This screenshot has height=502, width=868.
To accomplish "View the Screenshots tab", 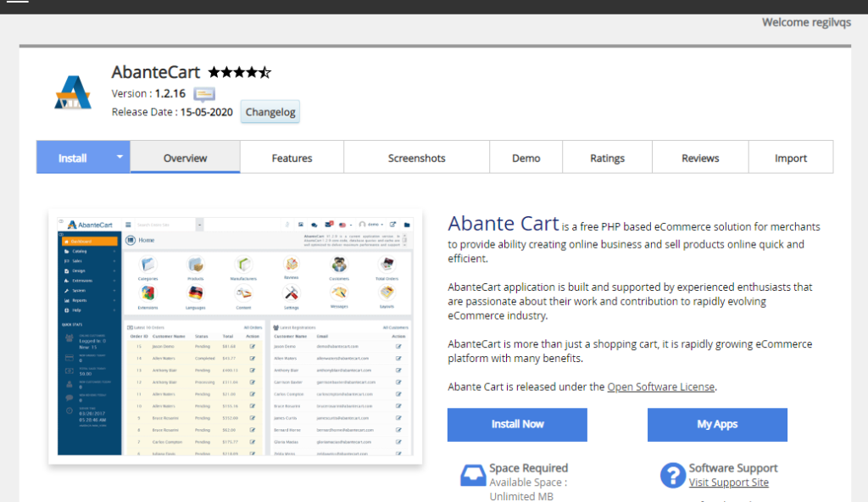I will tap(416, 158).
